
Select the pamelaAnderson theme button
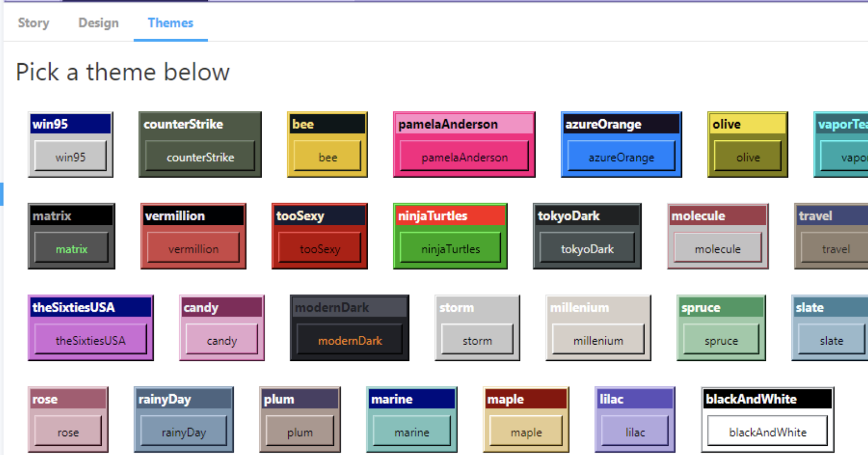coord(464,157)
